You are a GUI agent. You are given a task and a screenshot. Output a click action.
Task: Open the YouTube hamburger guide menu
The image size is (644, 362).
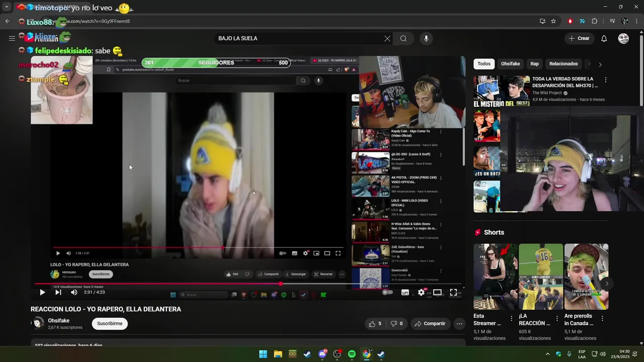pos(12,38)
